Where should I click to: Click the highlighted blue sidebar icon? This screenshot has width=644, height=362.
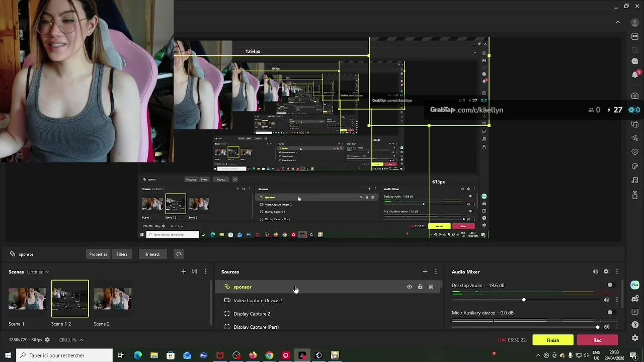point(635,110)
